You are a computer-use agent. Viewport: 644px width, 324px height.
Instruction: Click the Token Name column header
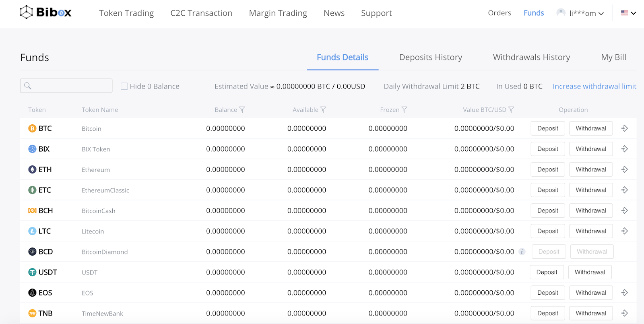tap(100, 110)
